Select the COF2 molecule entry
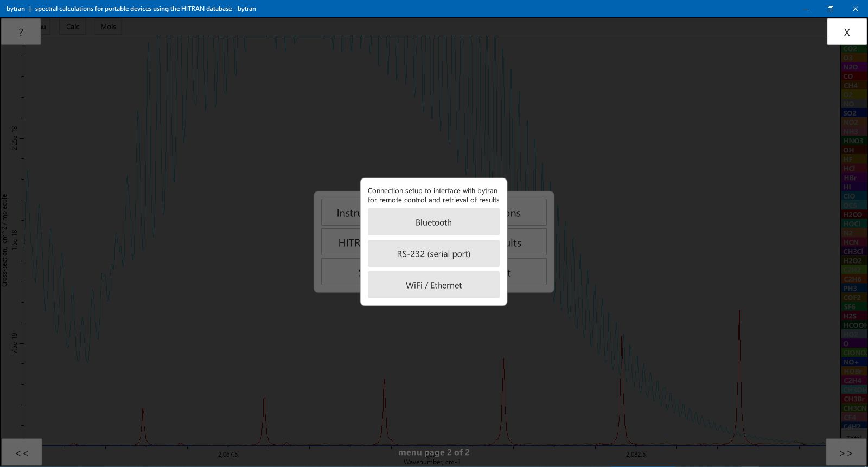Image resolution: width=868 pixels, height=467 pixels. 854,298
